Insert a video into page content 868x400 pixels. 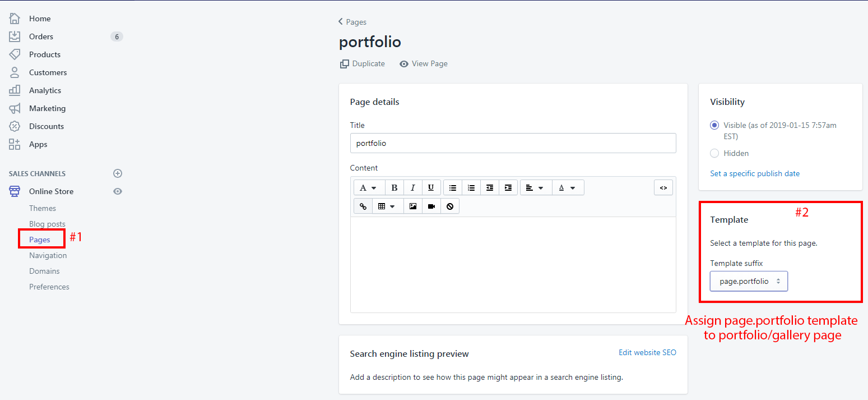pos(431,206)
